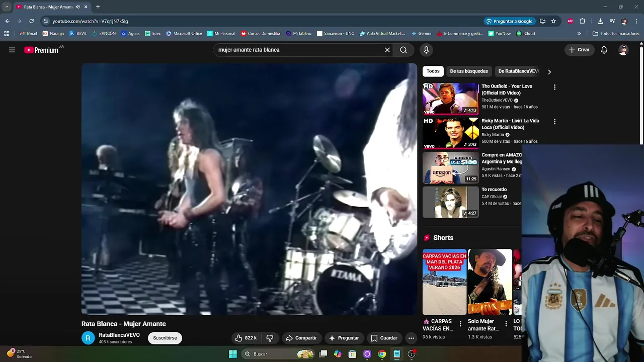Start voice search with the microphone icon
This screenshot has width=644, height=362.
pyautogui.click(x=426, y=50)
